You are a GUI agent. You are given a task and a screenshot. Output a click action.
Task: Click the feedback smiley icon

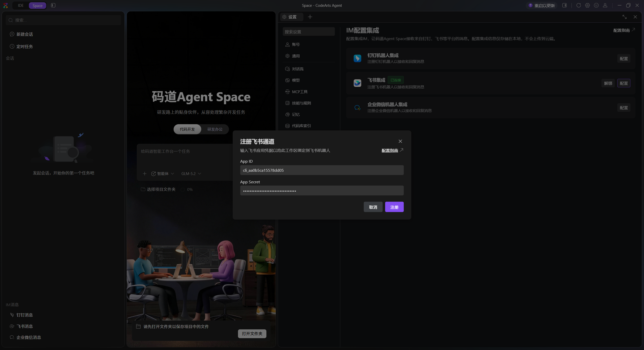(x=596, y=5)
